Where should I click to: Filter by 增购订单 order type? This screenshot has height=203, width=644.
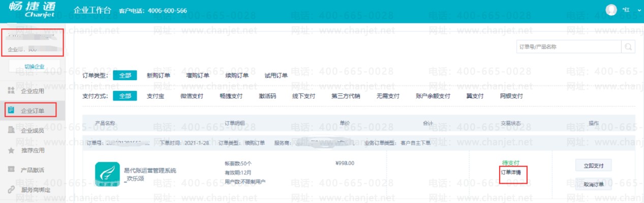tap(198, 76)
